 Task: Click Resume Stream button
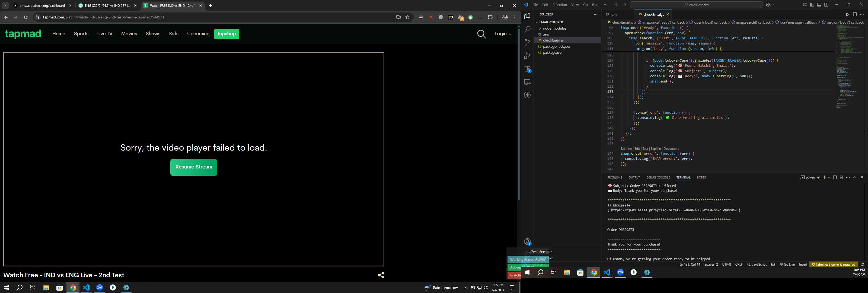194,167
